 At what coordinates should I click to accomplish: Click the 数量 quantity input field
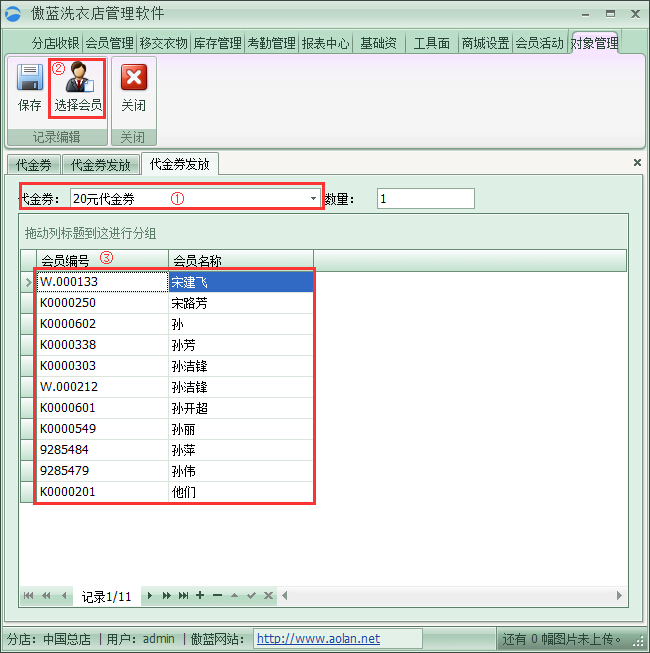(425, 199)
